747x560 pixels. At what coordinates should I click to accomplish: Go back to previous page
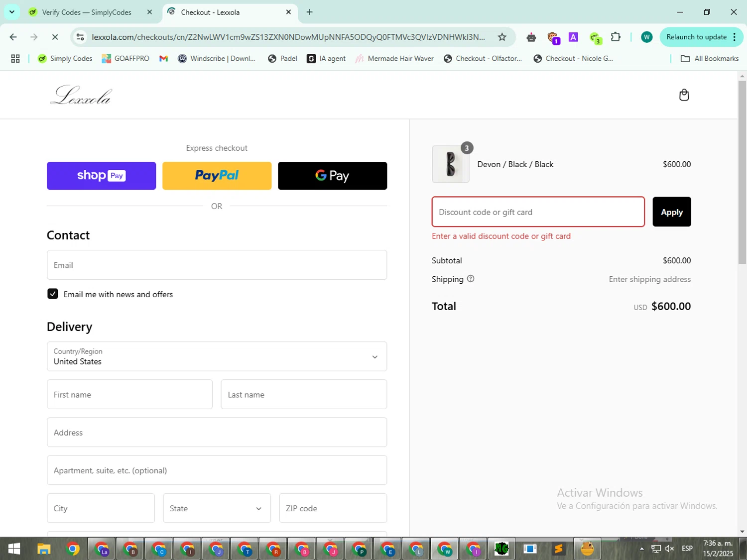pyautogui.click(x=13, y=37)
